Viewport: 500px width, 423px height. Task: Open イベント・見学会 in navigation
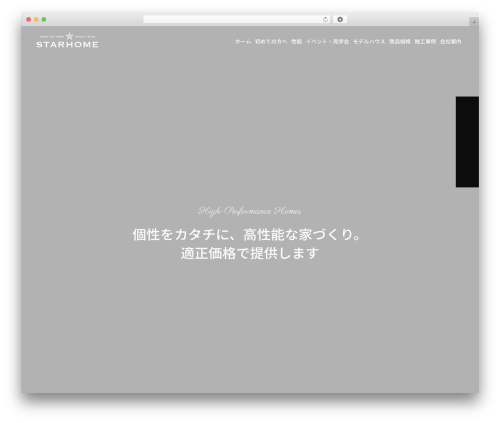click(x=327, y=42)
